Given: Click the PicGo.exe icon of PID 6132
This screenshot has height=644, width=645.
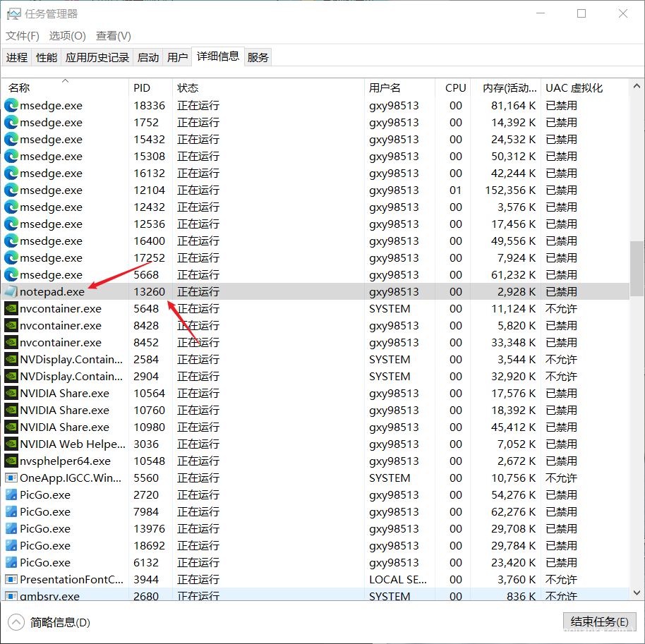Looking at the screenshot, I should point(11,562).
